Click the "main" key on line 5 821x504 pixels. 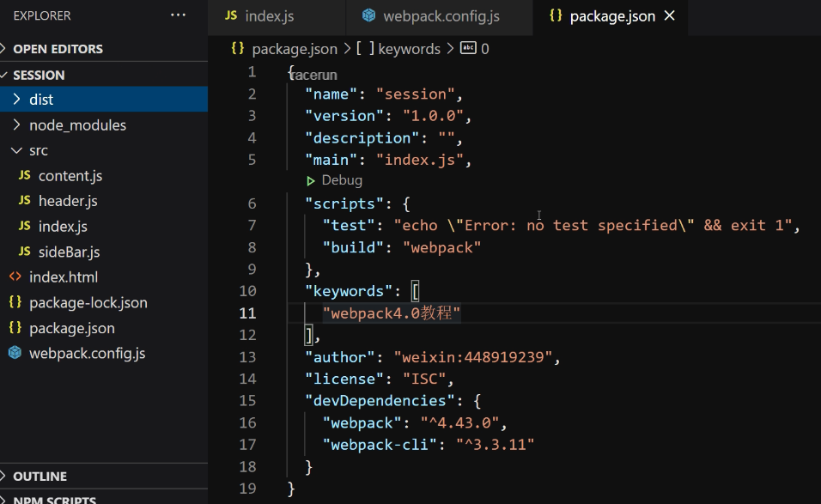point(331,160)
